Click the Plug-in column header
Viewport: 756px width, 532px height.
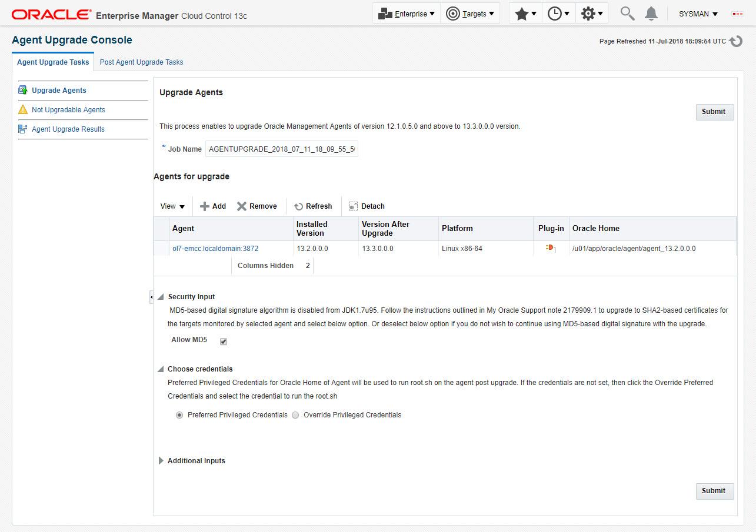coord(551,229)
